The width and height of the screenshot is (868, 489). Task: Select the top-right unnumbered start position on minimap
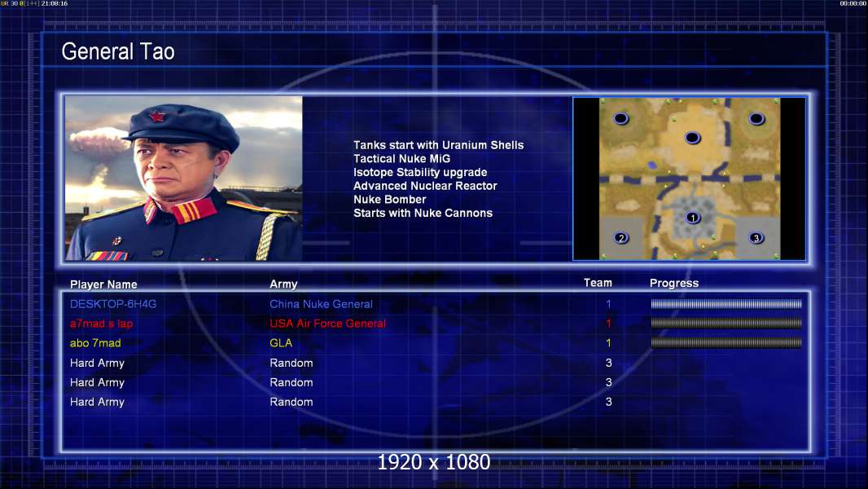[756, 118]
